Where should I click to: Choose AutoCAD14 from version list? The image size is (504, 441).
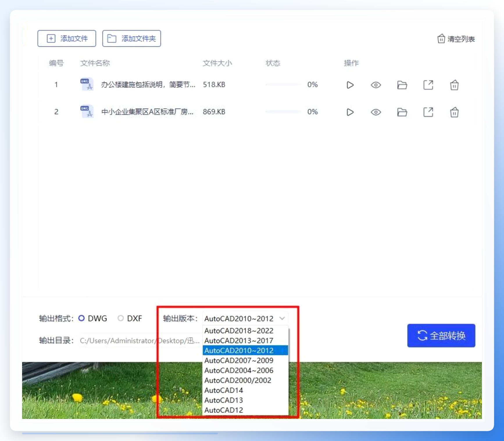tap(245, 390)
